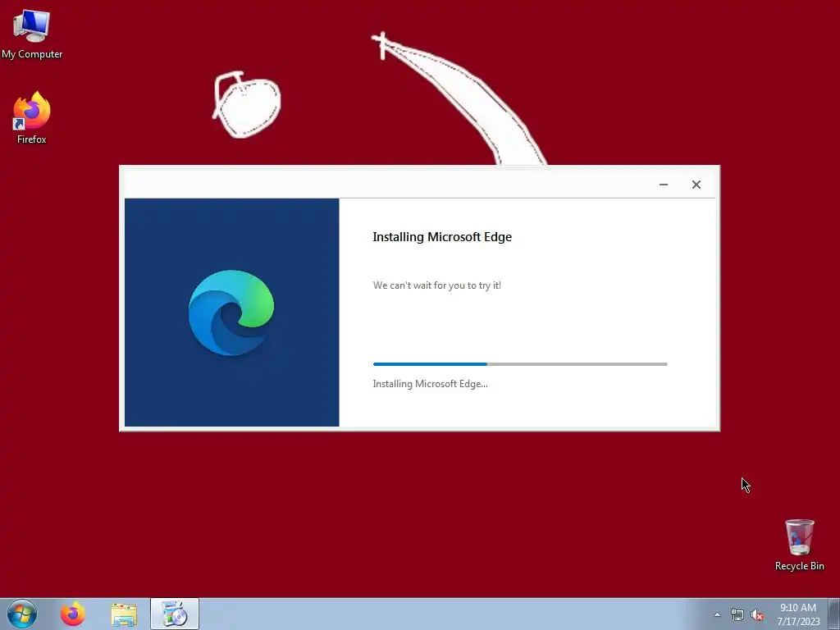Close the Edge installer window
The width and height of the screenshot is (840, 630).
pyautogui.click(x=696, y=185)
